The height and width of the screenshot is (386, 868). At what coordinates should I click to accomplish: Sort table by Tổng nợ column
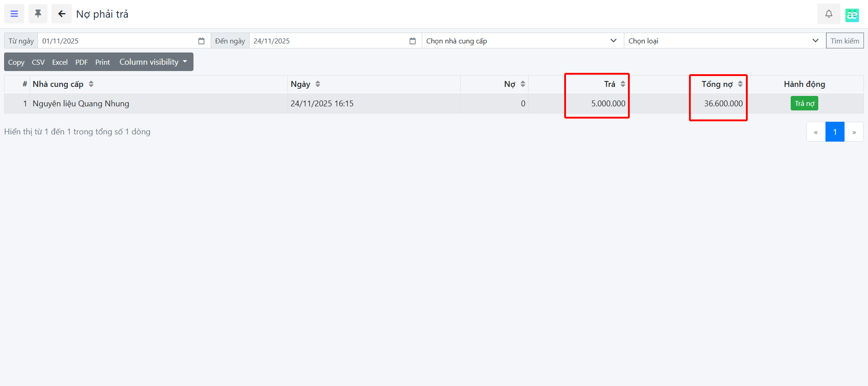740,84
